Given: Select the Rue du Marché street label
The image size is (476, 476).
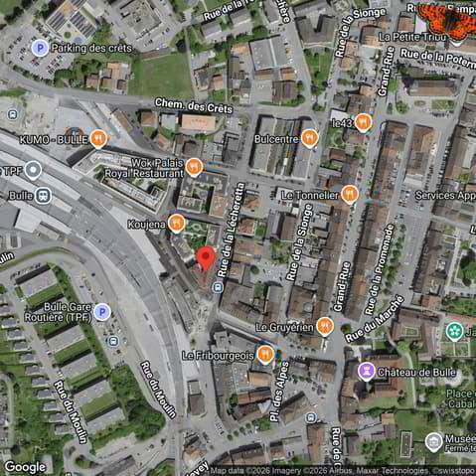Looking at the screenshot, I should coord(375,319).
